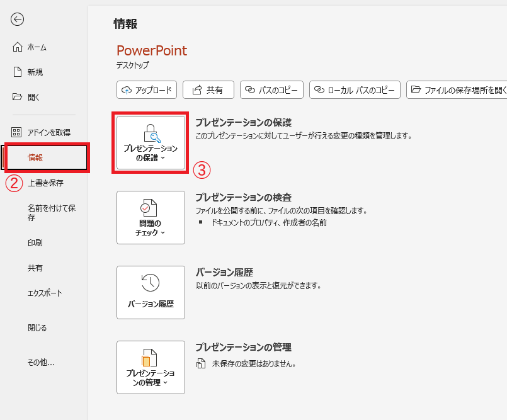Click ドキュメントのプロパティ、作成者の名前 text
This screenshot has width=507, height=420.
269,222
